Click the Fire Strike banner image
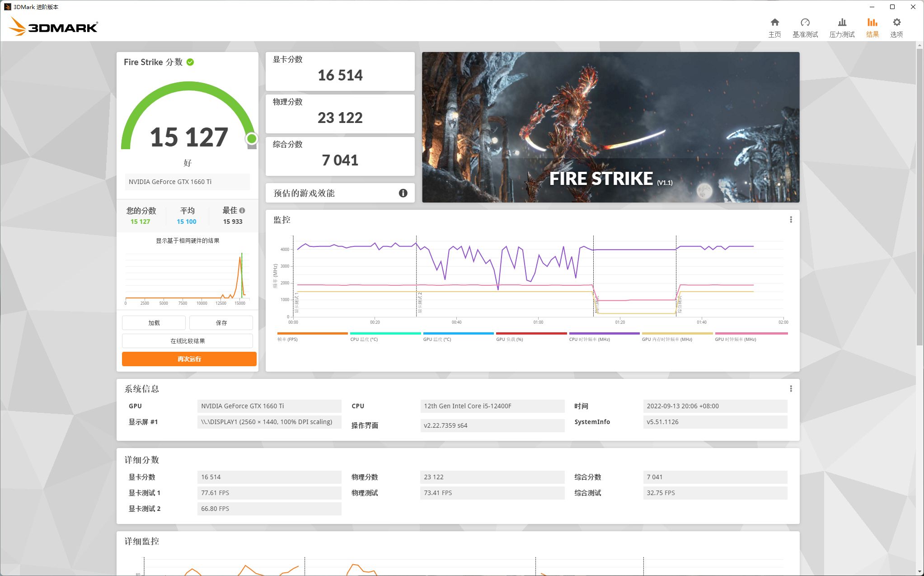The image size is (924, 576). (610, 127)
